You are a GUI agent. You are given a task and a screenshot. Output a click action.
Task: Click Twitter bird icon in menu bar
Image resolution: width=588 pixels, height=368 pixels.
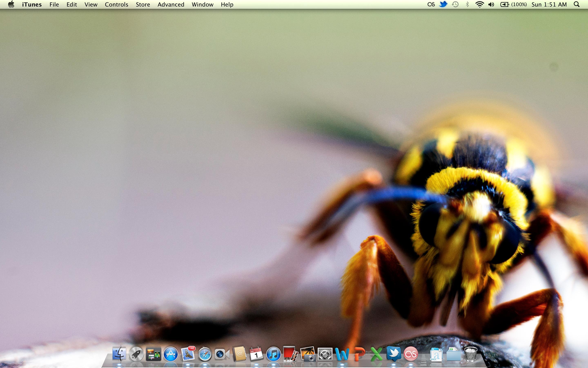pos(443,4)
